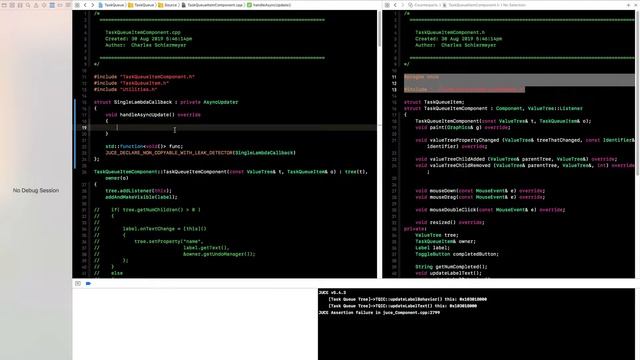Click '#include "TaskQueueItemComponent.h"' line
The height and width of the screenshot is (360, 640).
coord(144,77)
